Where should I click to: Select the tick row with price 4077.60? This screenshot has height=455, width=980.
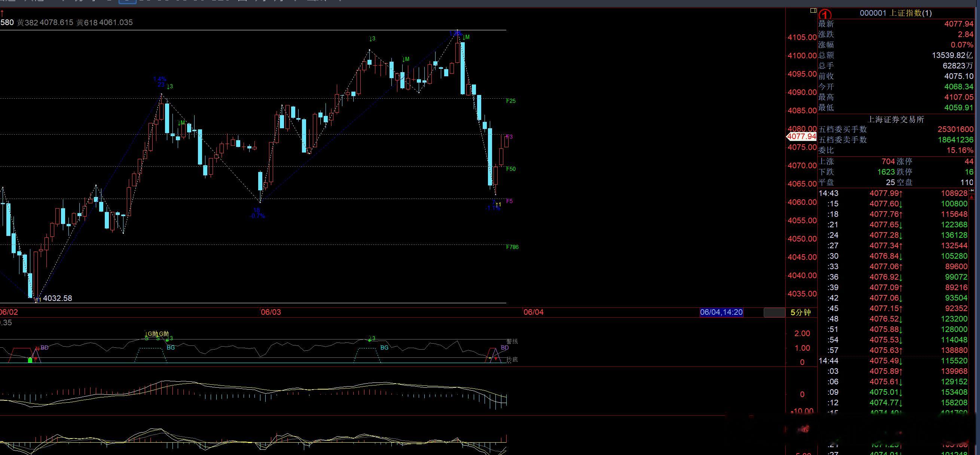point(893,204)
